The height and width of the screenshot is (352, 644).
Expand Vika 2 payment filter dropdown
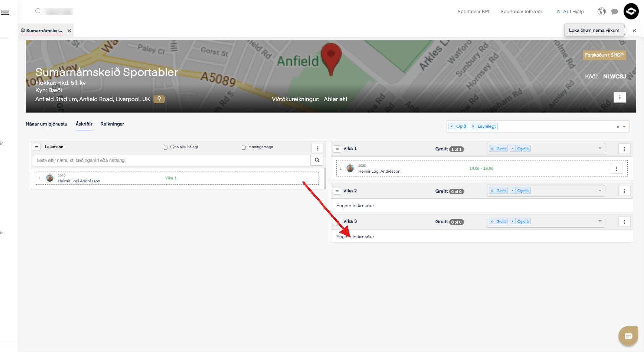[600, 191]
